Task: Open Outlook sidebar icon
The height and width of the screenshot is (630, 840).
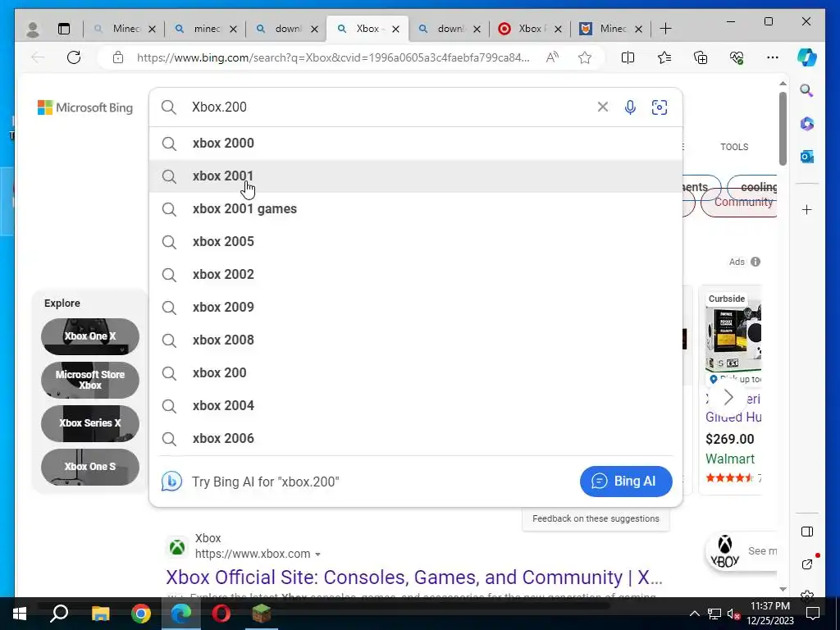Action: point(807,157)
